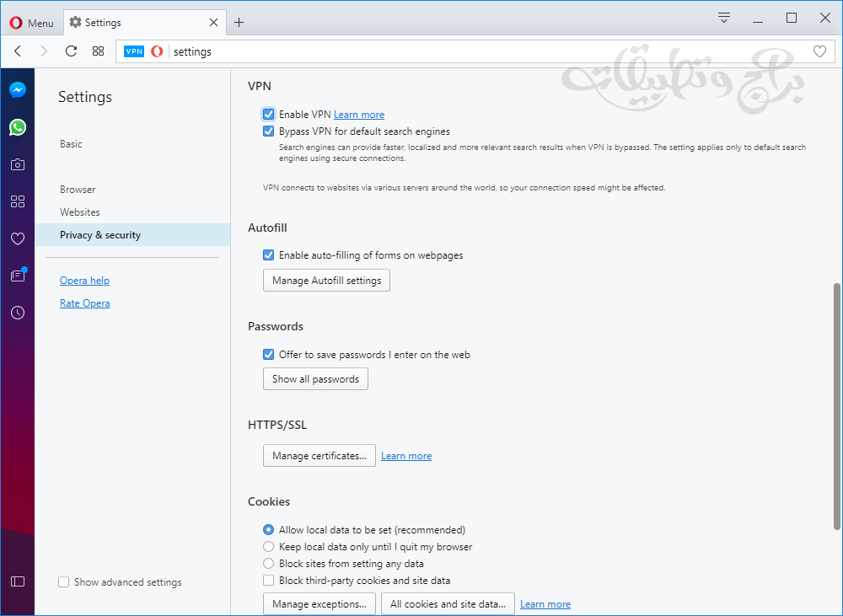This screenshot has width=843, height=616.
Task: Open the Opera Menu
Action: pos(31,23)
